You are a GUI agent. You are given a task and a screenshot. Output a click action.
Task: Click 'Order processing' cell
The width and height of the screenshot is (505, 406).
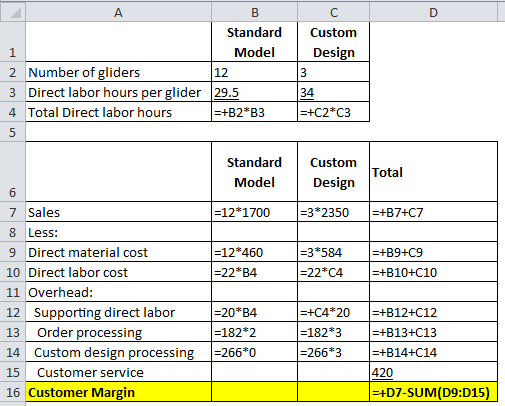click(x=118, y=332)
